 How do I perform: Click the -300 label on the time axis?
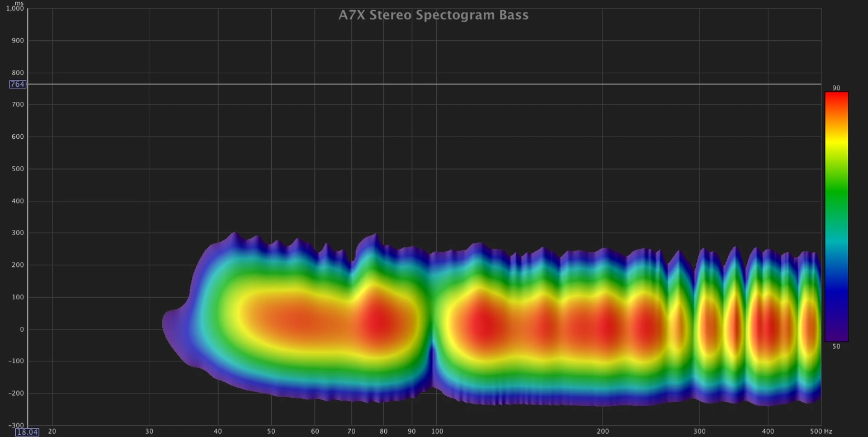point(15,426)
